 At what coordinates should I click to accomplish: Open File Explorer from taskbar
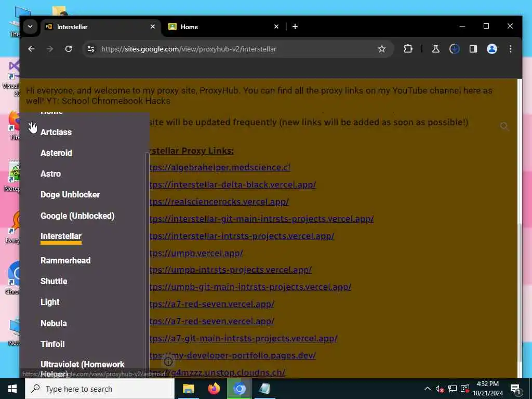click(188, 389)
